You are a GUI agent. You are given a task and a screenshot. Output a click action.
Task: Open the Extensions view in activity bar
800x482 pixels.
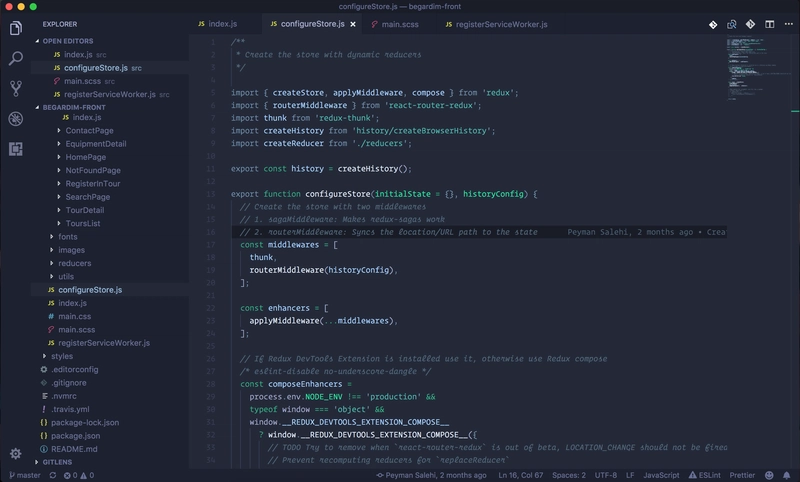15,149
